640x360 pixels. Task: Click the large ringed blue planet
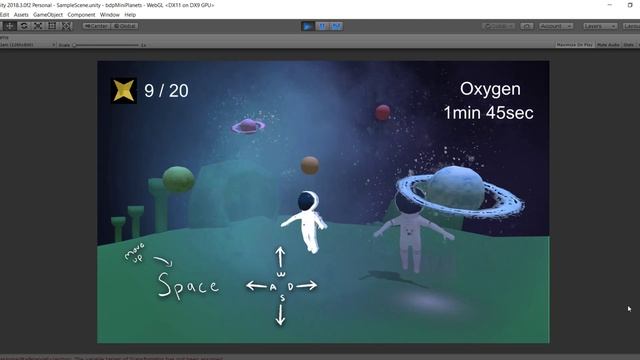pyautogui.click(x=460, y=191)
